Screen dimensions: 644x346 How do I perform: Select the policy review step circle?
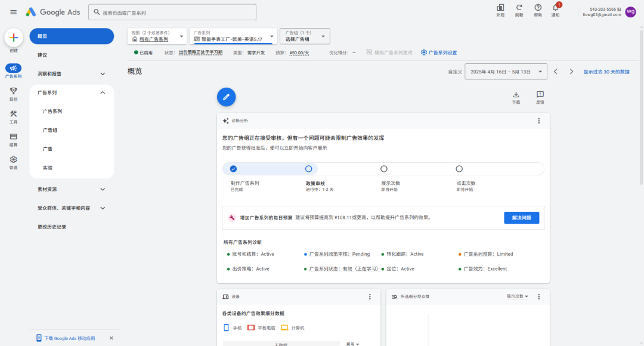pos(308,169)
